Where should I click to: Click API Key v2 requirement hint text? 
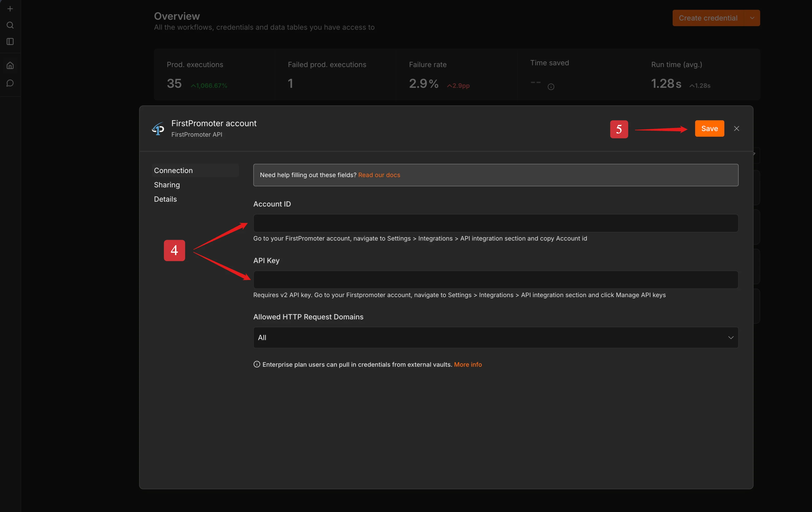tap(459, 295)
